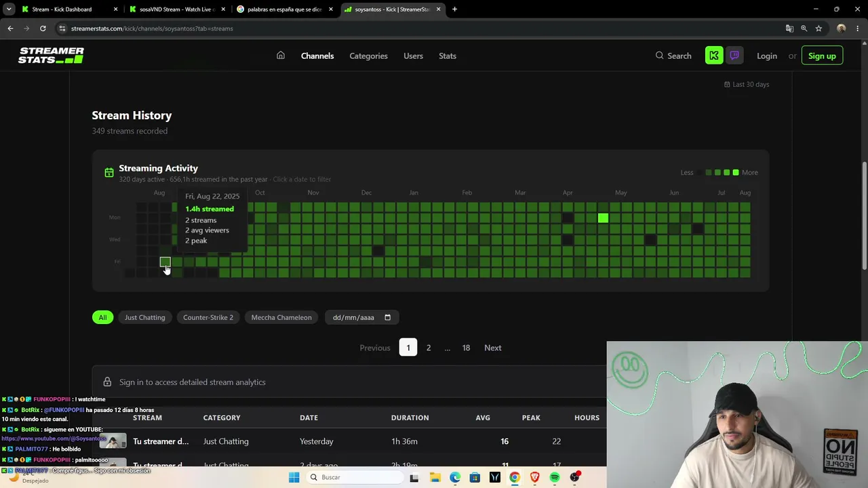Select the Twitch platform icon
This screenshot has height=488, width=868.
click(734, 56)
